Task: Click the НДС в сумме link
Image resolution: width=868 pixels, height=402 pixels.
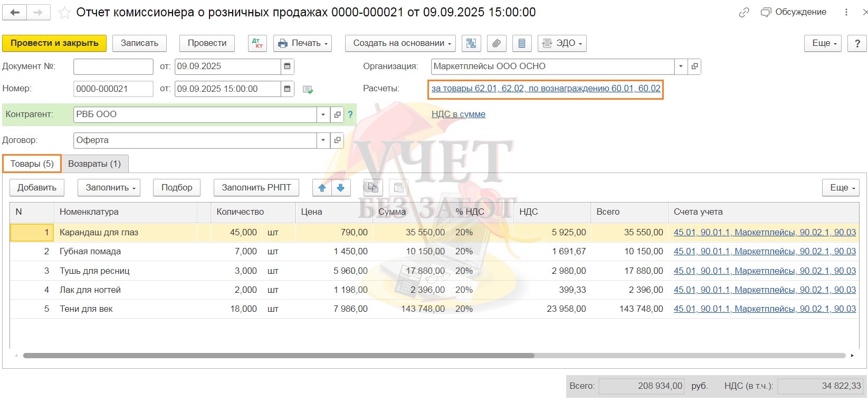Action: tap(458, 114)
